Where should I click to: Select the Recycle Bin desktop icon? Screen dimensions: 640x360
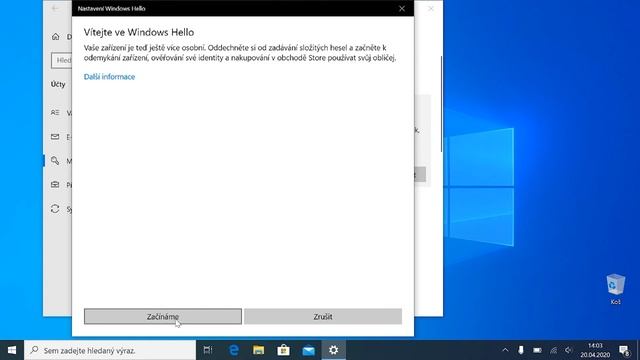tap(616, 289)
